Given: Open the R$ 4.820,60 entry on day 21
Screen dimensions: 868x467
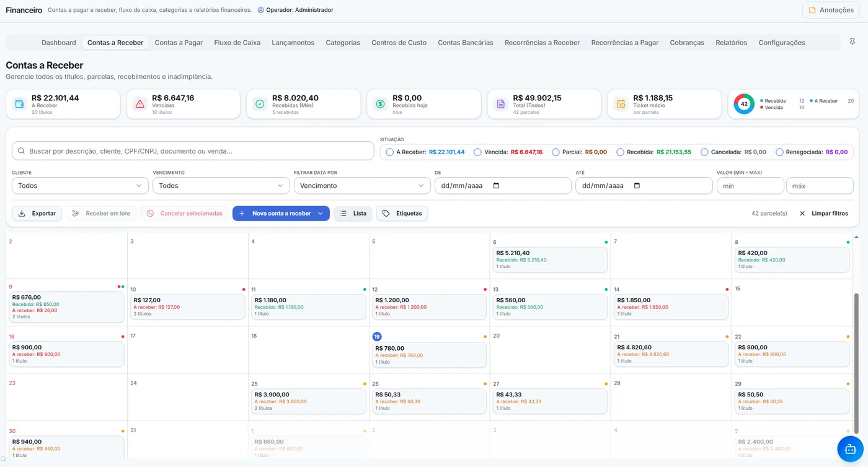Looking at the screenshot, I should (671, 354).
